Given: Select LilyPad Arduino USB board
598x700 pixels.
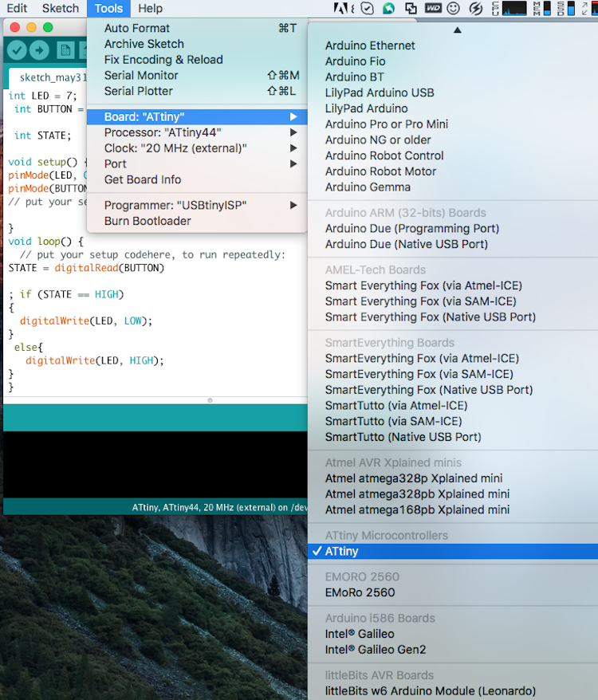Looking at the screenshot, I should click(453, 92).
